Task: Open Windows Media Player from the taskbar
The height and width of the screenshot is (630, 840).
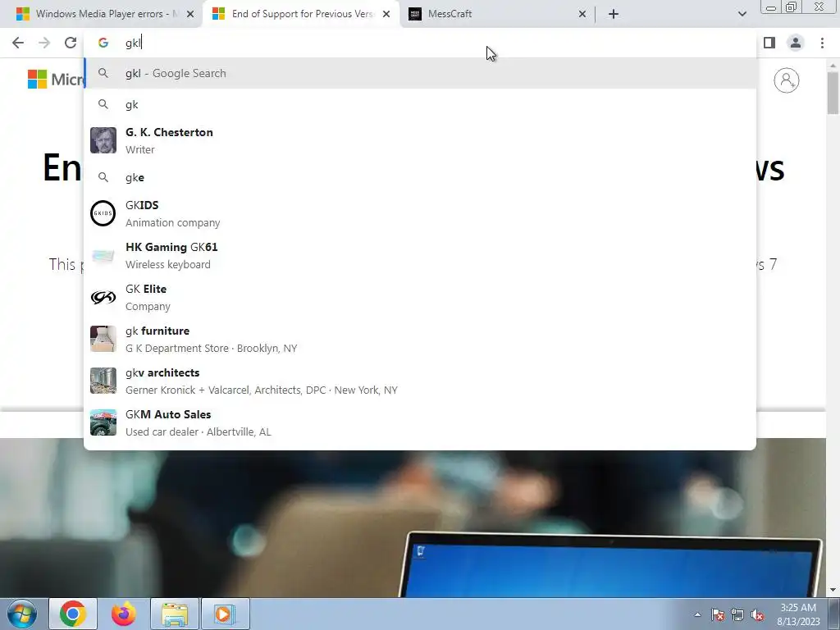Action: [x=225, y=614]
